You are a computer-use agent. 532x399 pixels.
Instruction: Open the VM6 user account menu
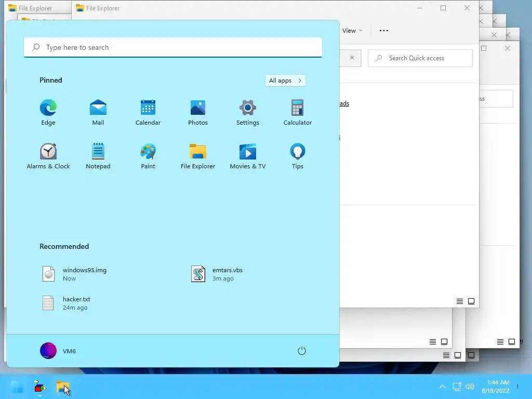58,351
